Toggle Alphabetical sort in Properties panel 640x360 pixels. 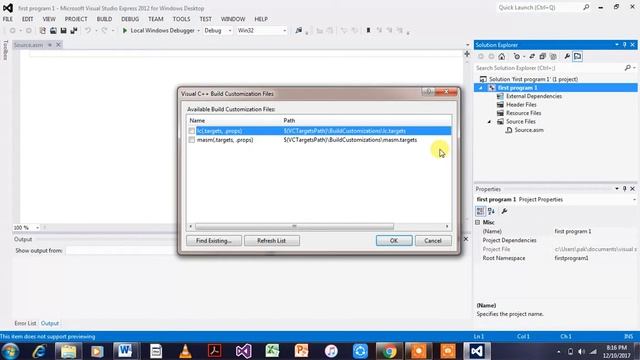pyautogui.click(x=491, y=211)
